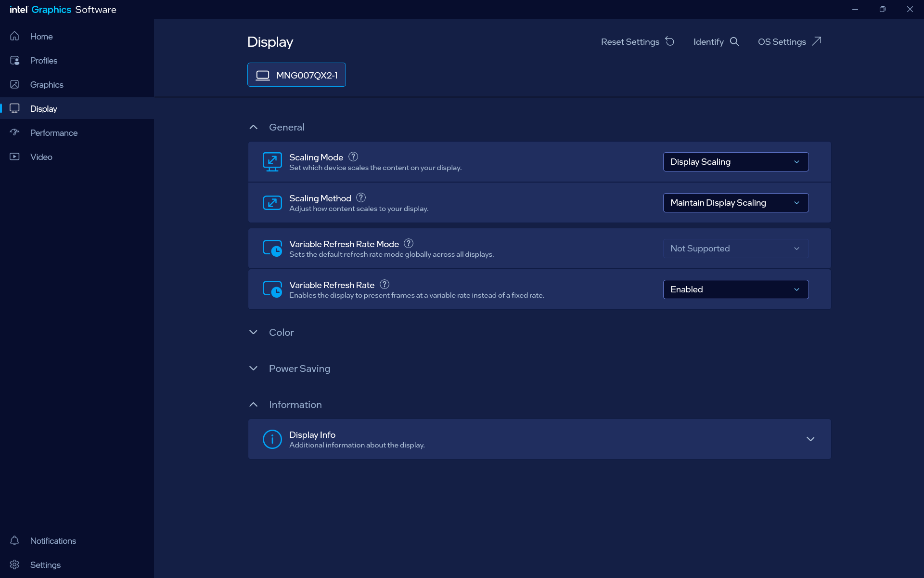Open the Video page
924x578 pixels.
click(x=41, y=157)
